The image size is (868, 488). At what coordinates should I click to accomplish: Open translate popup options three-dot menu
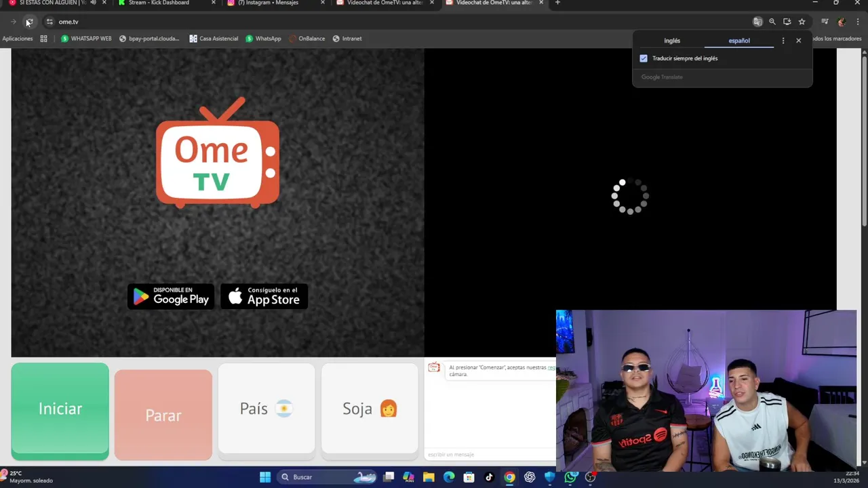tap(783, 41)
